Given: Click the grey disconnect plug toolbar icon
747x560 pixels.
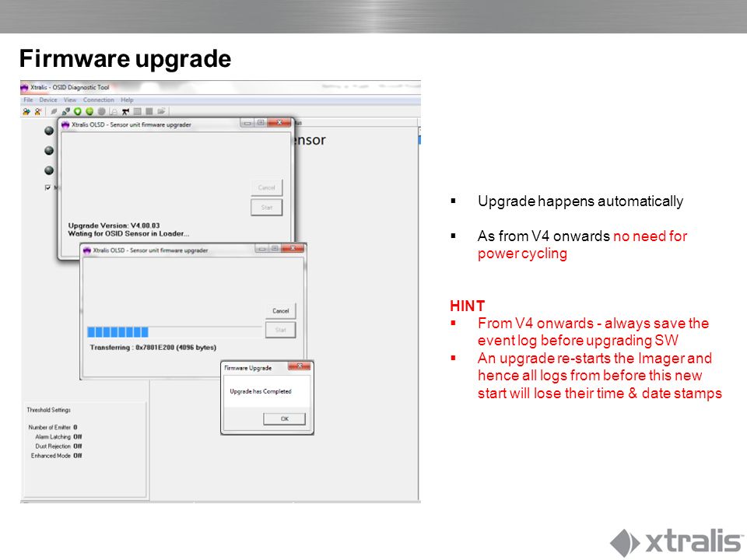Looking at the screenshot, I should (x=54, y=111).
